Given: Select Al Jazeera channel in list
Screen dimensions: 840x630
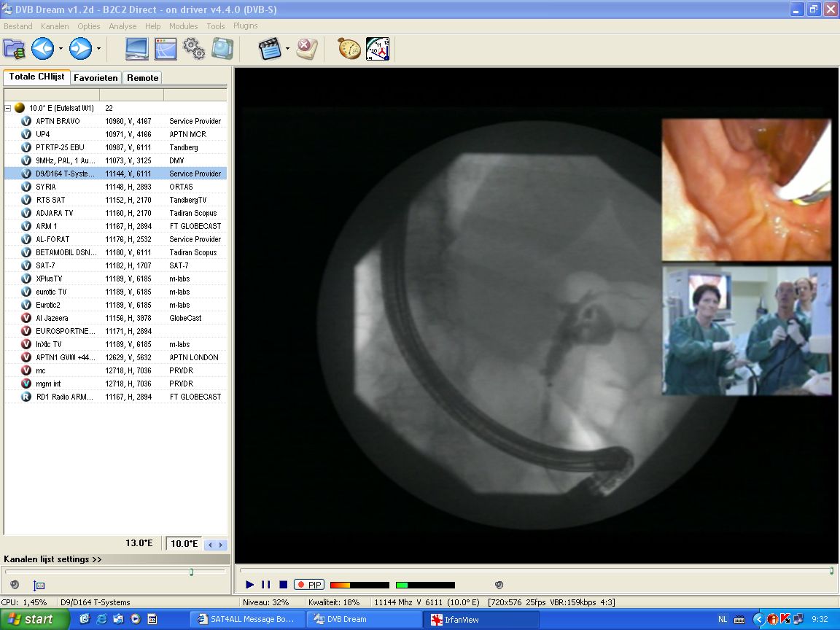Looking at the screenshot, I should coord(52,318).
